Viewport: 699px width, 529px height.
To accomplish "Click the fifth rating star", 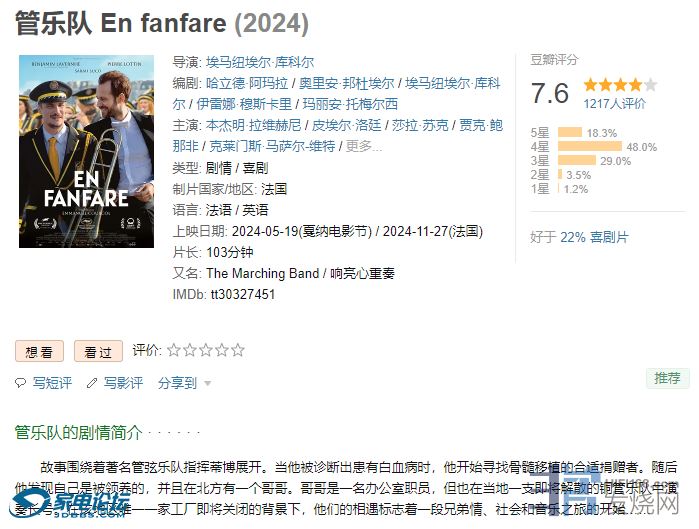I will (x=238, y=350).
